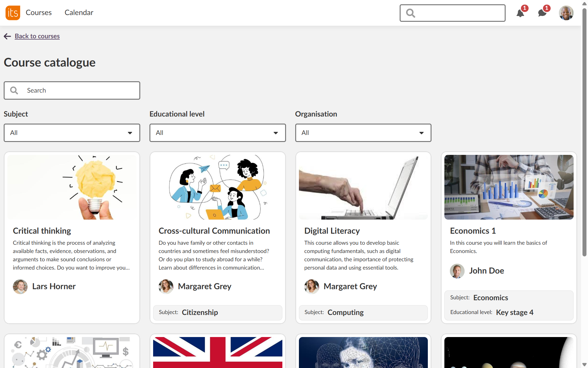Screen dimensions: 588x368
Task: Open the Economics 1 course title
Action: [473, 231]
